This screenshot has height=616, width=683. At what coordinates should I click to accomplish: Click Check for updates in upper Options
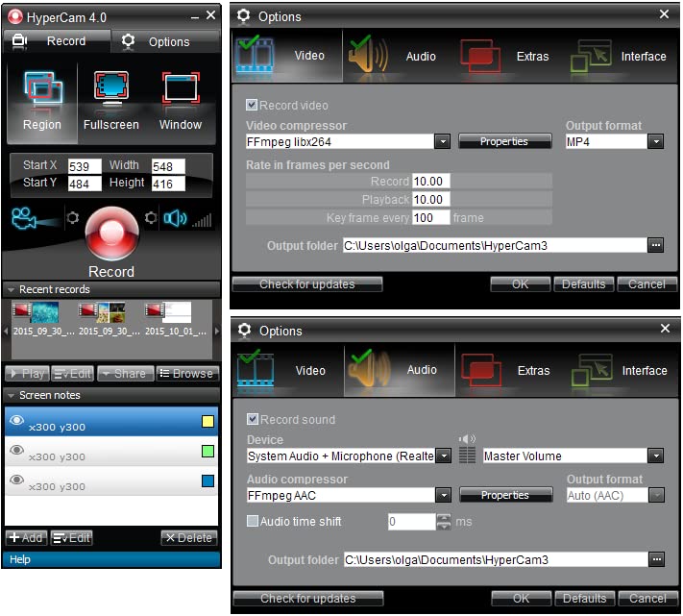click(x=307, y=284)
